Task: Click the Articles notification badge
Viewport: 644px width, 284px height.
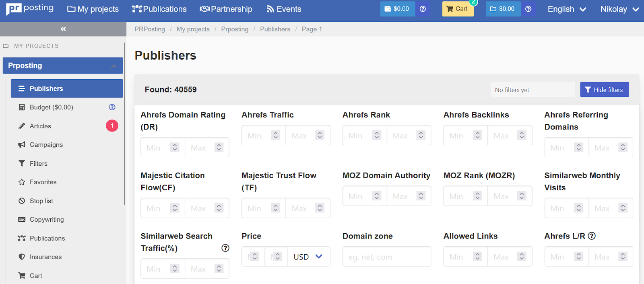Action: point(112,126)
